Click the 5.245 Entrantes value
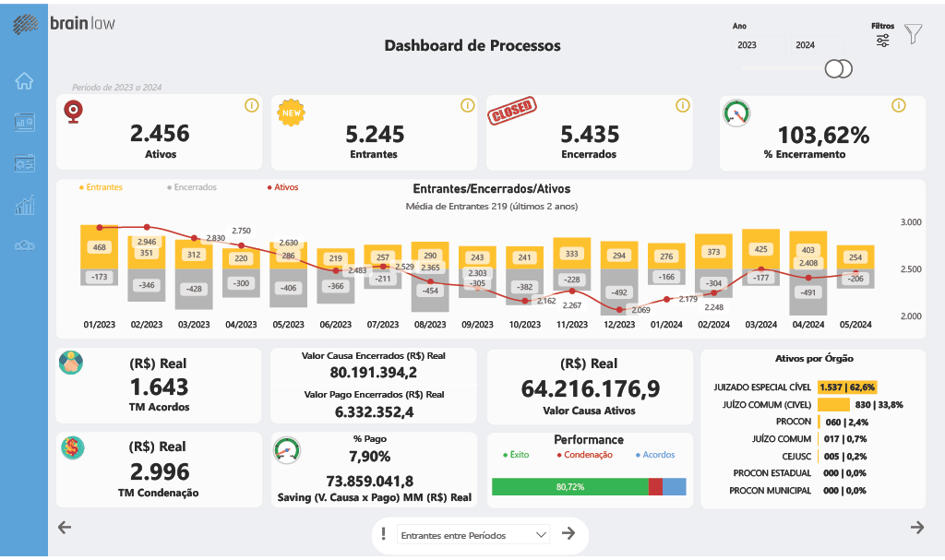The height and width of the screenshot is (560, 945). pos(375,134)
